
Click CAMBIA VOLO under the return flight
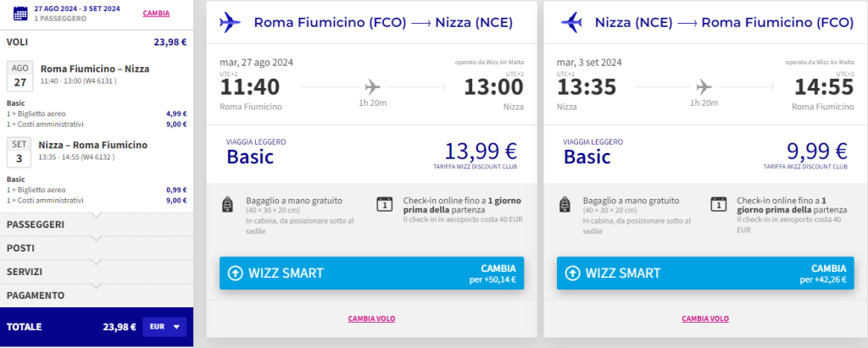[x=705, y=318]
